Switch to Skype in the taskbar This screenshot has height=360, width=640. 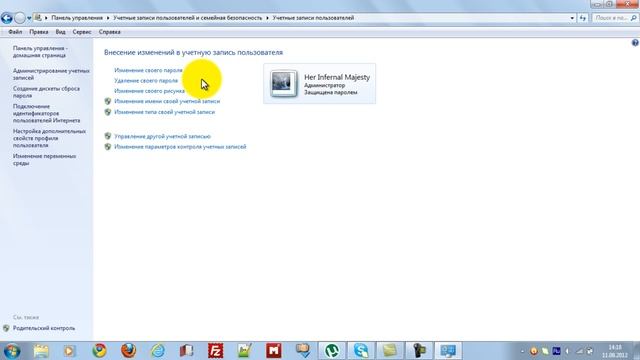(361, 351)
